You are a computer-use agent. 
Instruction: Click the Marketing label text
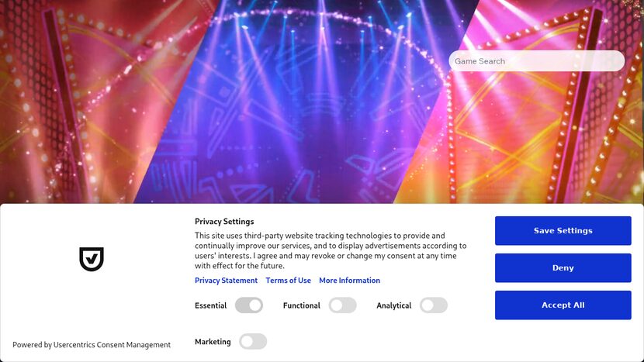[x=213, y=342]
